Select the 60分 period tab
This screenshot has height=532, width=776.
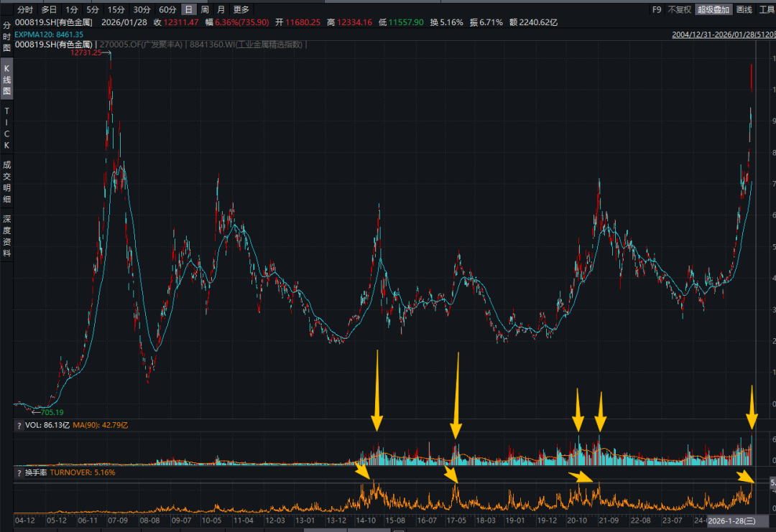point(167,9)
